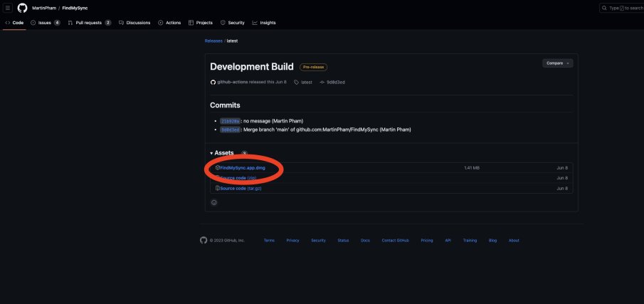
Task: Click the smiley reaction icon
Action: 214,202
